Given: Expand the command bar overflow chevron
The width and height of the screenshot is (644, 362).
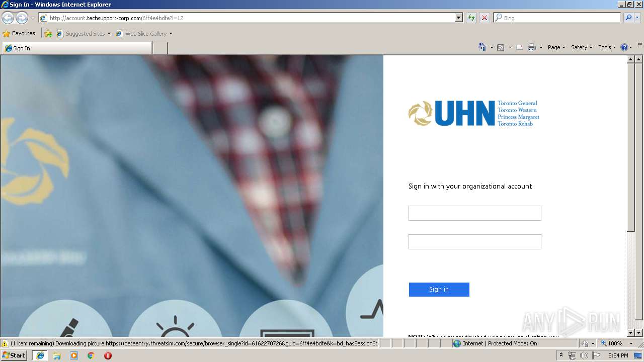Looking at the screenshot, I should point(639,45).
